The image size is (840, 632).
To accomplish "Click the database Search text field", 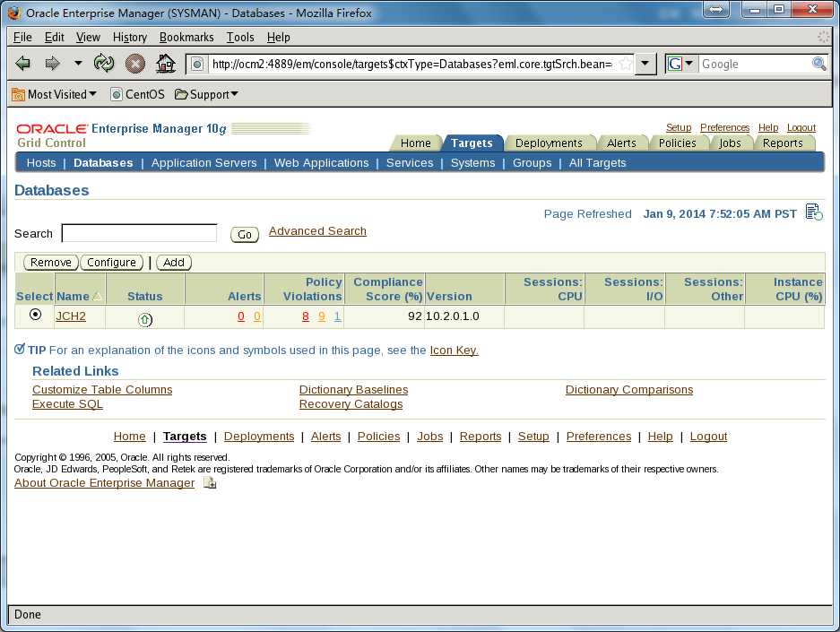I will (139, 233).
